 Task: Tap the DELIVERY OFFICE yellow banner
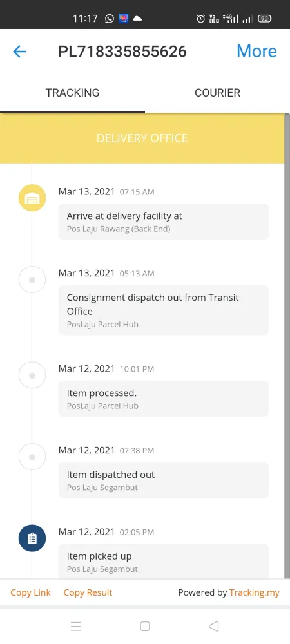click(142, 138)
